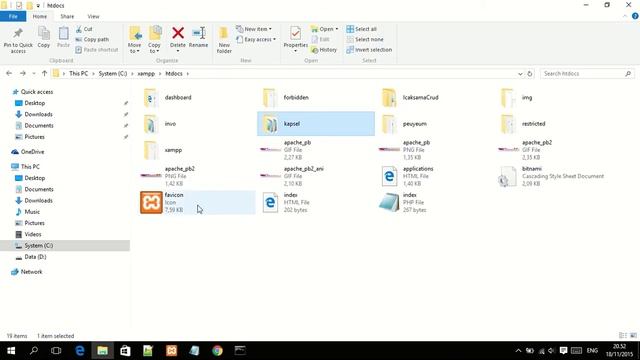
Task: Select Quick access in sidebar
Action: (x=37, y=92)
